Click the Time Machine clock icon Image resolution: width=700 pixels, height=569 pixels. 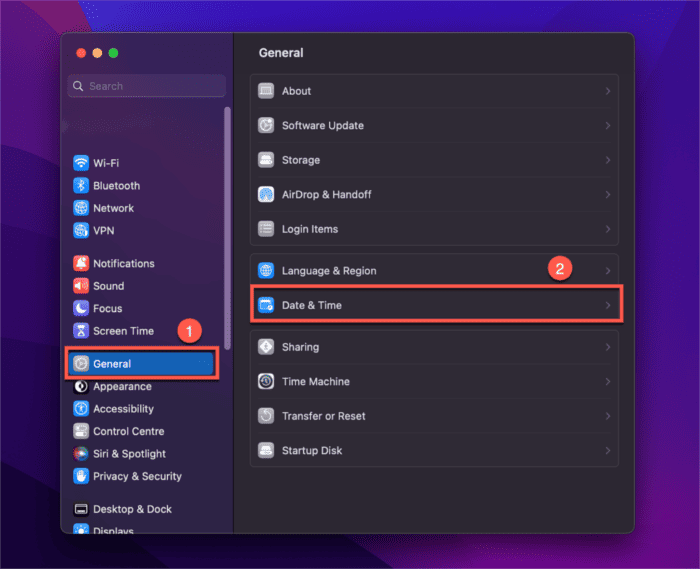click(x=266, y=382)
